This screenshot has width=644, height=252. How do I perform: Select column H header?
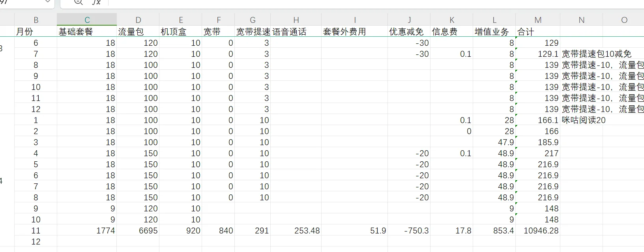pyautogui.click(x=296, y=20)
